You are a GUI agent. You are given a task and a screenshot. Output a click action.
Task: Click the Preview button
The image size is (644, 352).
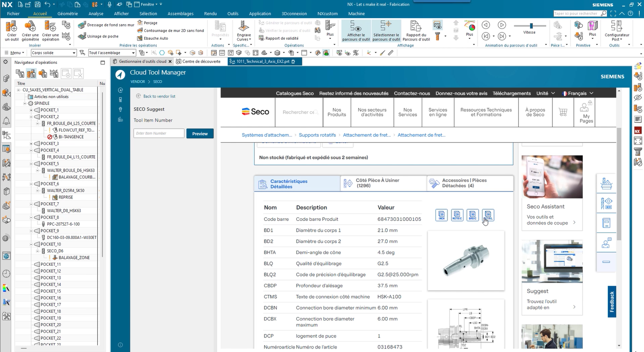pos(200,134)
